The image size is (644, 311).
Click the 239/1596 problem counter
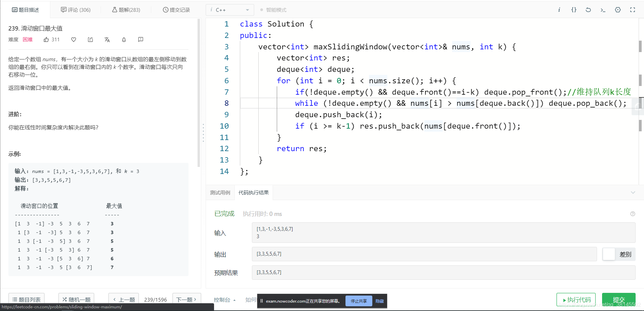[155, 300]
